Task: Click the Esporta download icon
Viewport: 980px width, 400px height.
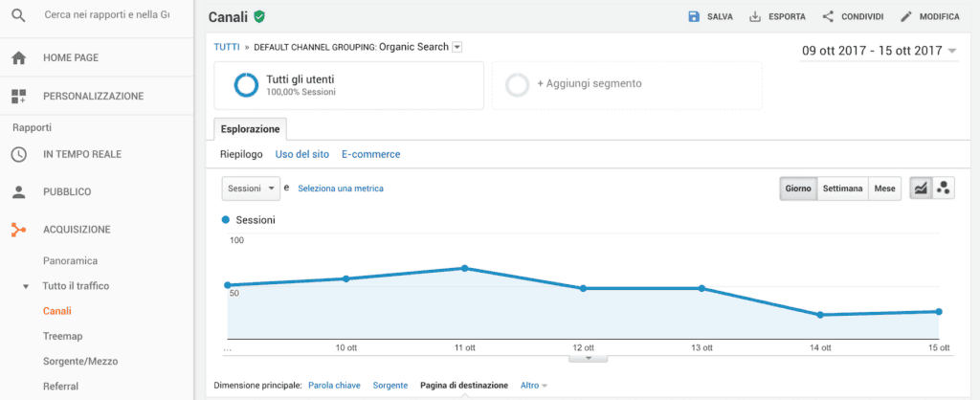Action: coord(755,17)
